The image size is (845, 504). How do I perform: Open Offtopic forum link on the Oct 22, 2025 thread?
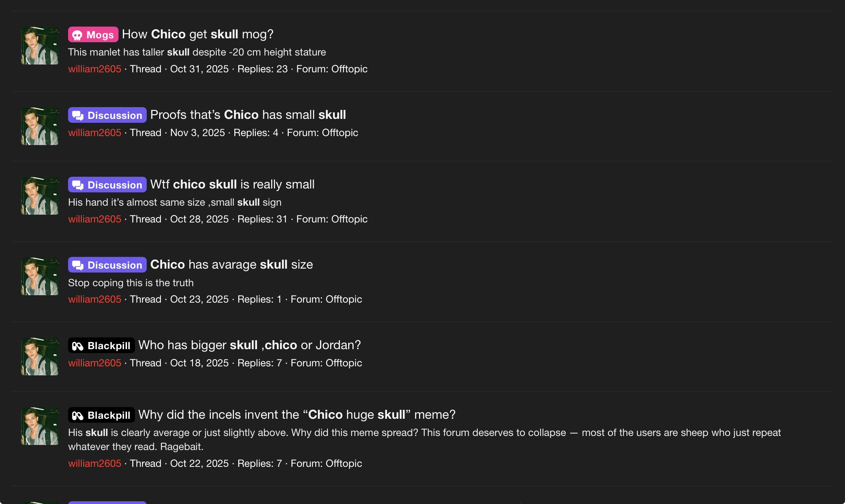coord(344,464)
